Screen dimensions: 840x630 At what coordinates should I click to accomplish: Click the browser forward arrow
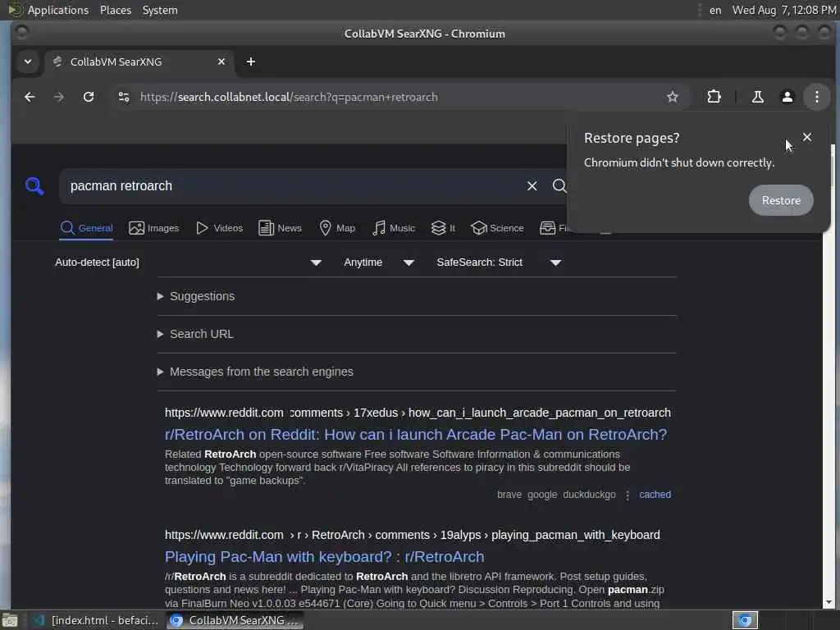59,97
